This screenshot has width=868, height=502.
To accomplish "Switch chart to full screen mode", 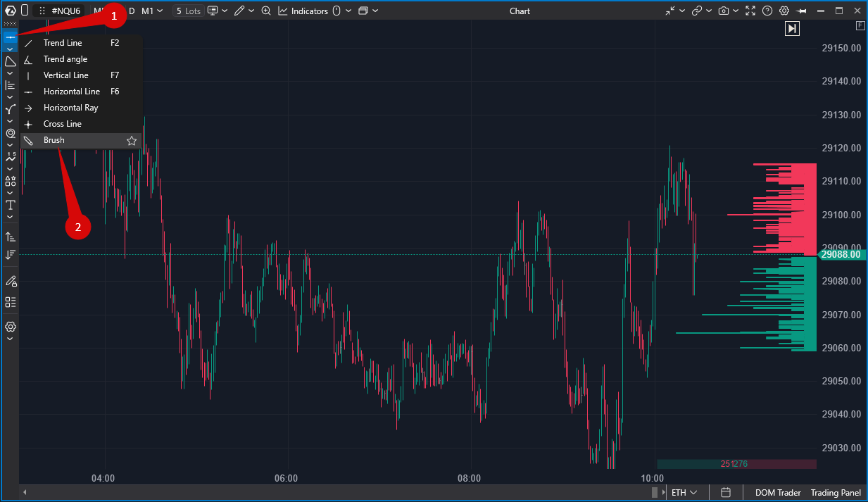I will [750, 11].
